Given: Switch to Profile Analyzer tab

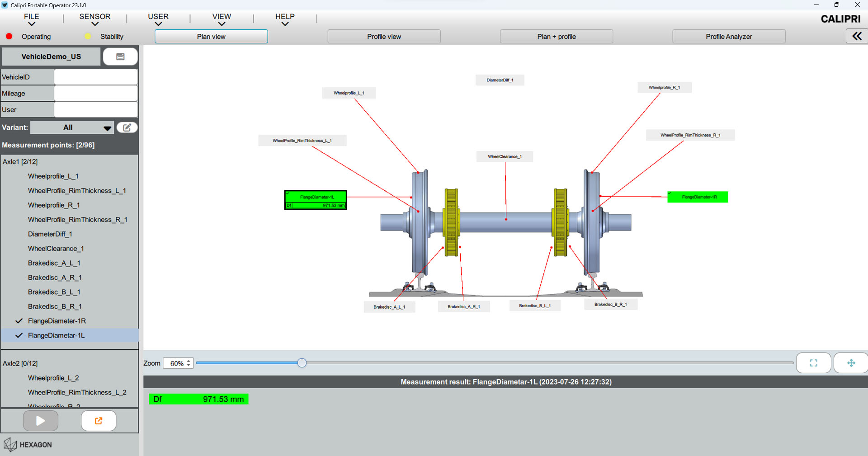Looking at the screenshot, I should pos(729,37).
